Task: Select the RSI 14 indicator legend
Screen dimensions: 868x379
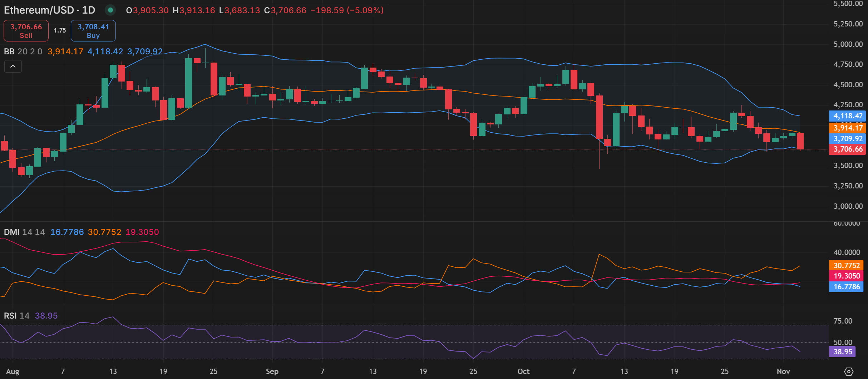Action: pos(16,316)
